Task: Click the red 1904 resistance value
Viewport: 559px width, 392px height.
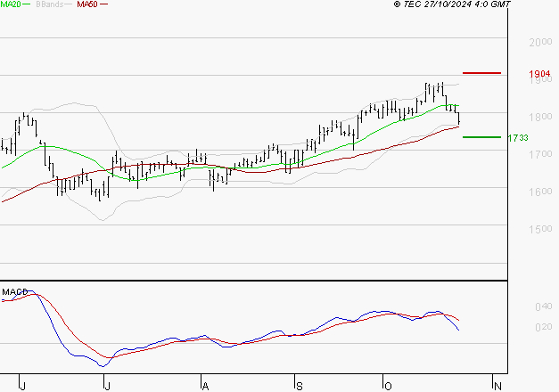Action: click(539, 74)
